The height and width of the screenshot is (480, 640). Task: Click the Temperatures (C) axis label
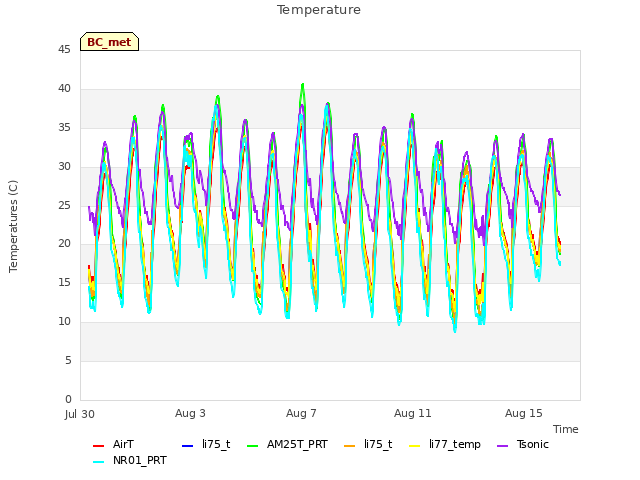(x=13, y=227)
